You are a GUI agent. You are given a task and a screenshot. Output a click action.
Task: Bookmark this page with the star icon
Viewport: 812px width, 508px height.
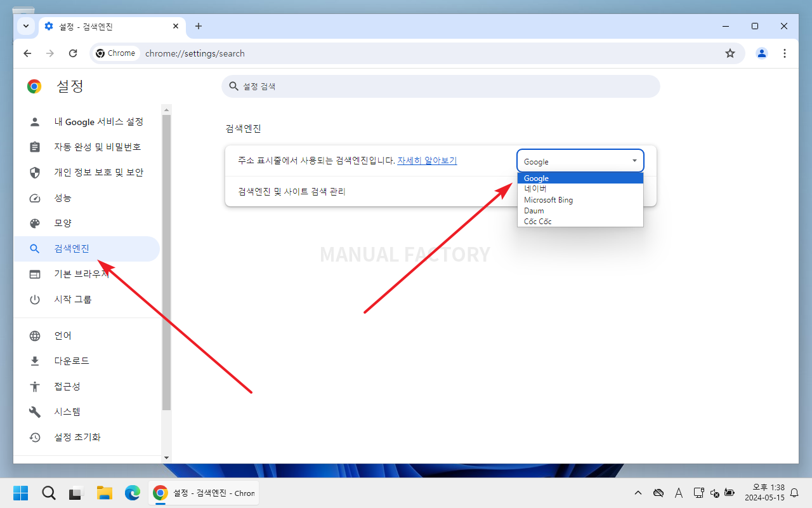point(730,53)
